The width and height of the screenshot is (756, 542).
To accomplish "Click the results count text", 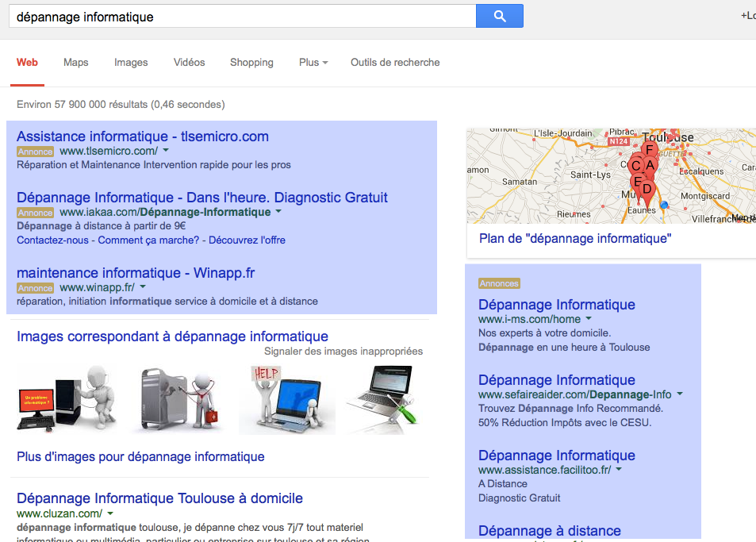I will (x=121, y=105).
